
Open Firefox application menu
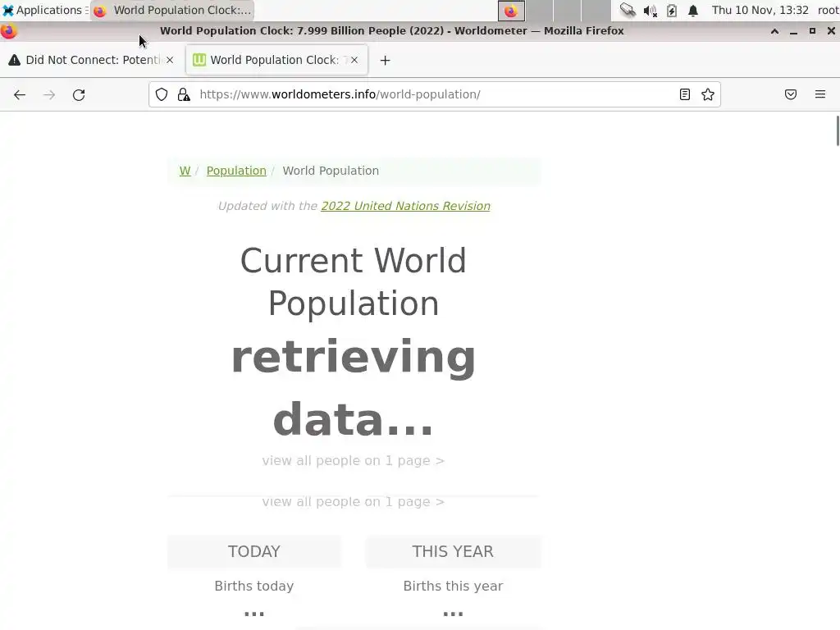tap(820, 95)
